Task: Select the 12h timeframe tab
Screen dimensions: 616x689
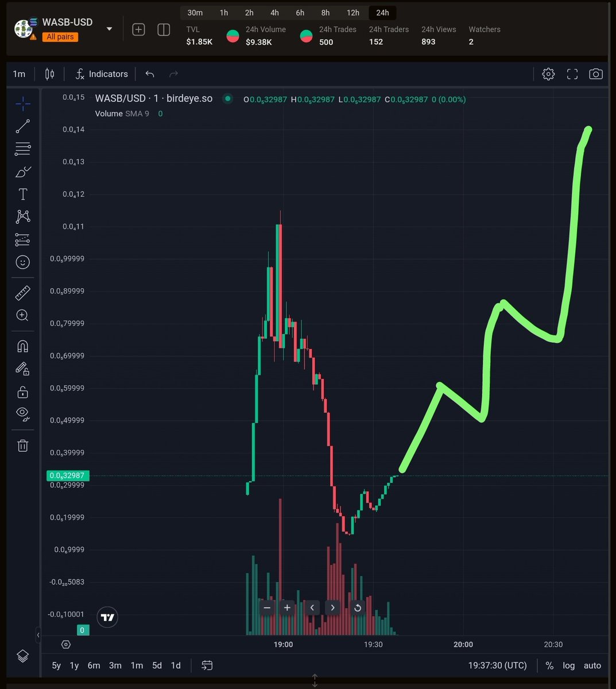Action: pyautogui.click(x=353, y=13)
